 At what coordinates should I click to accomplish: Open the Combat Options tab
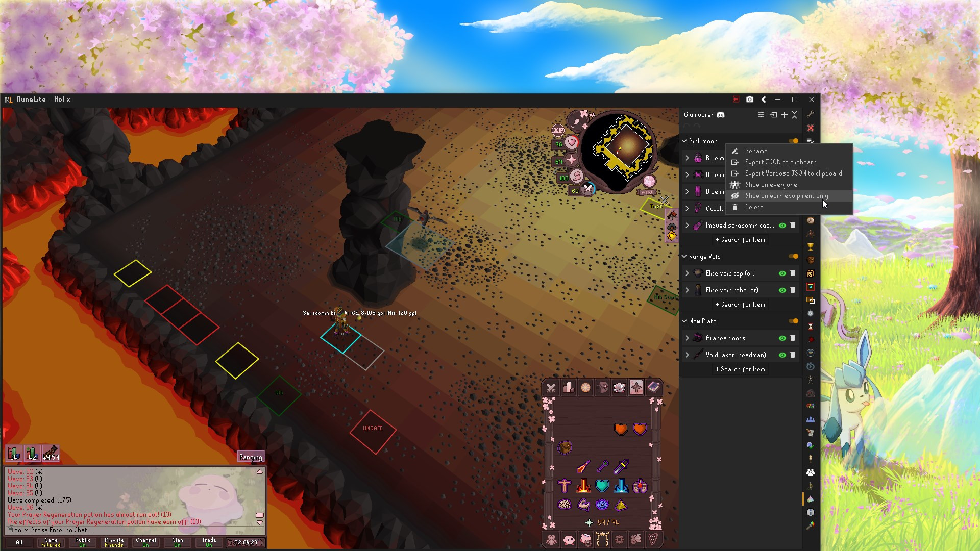coord(551,388)
